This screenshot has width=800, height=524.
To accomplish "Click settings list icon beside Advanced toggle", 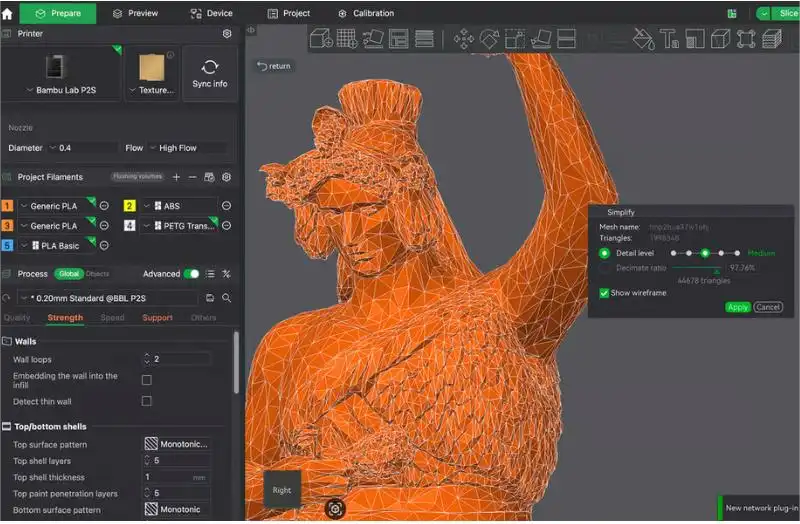I will click(x=210, y=274).
